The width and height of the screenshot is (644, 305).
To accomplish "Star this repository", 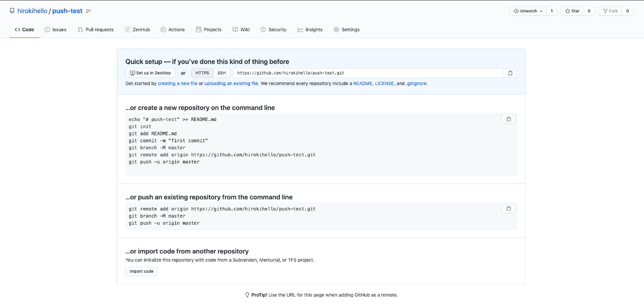I will point(572,11).
